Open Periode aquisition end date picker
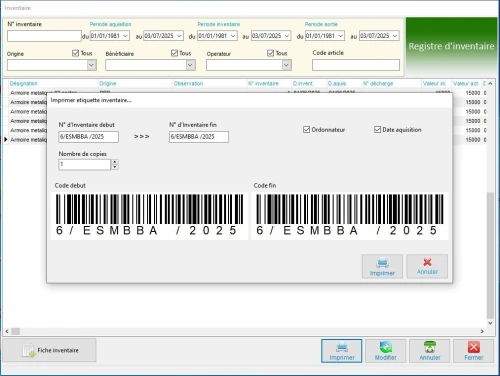 (x=179, y=36)
